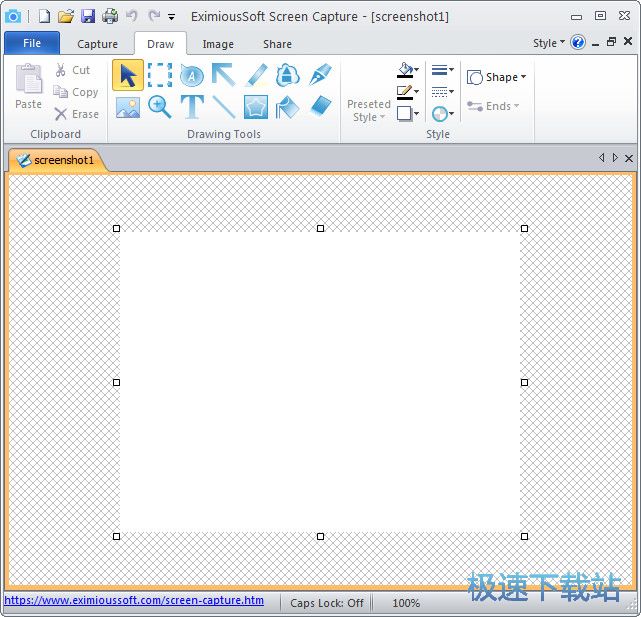
Task: Select the arrow pointer selection tool
Action: click(x=127, y=75)
